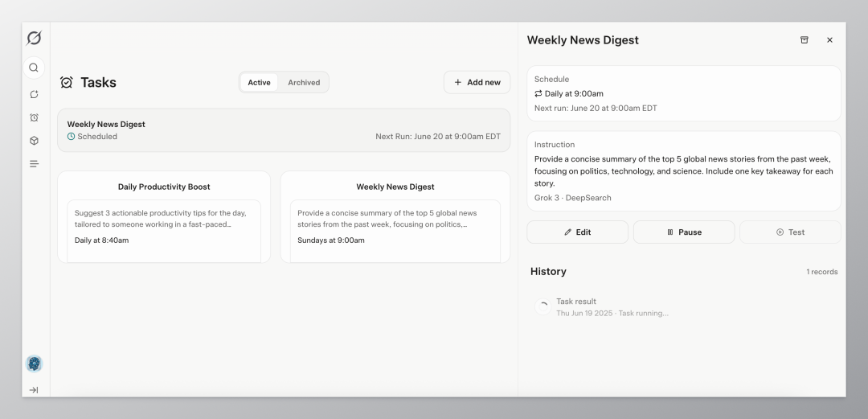Click the Edit button
The height and width of the screenshot is (419, 868).
(x=577, y=232)
